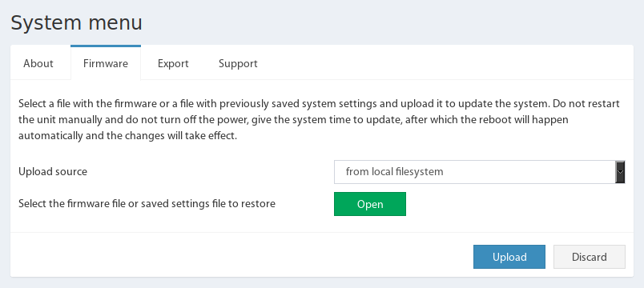Go to the Support tab
The width and height of the screenshot is (644, 288).
pyautogui.click(x=238, y=63)
